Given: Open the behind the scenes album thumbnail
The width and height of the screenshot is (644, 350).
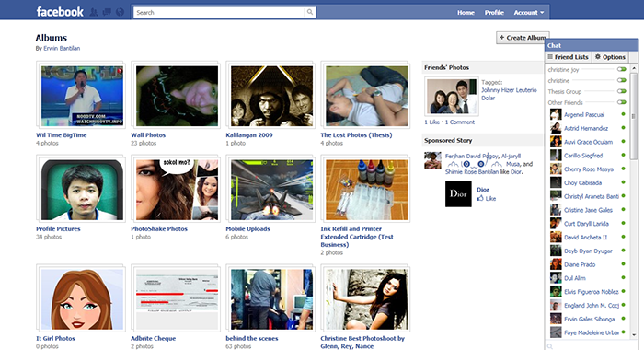Looking at the screenshot, I should [x=271, y=299].
